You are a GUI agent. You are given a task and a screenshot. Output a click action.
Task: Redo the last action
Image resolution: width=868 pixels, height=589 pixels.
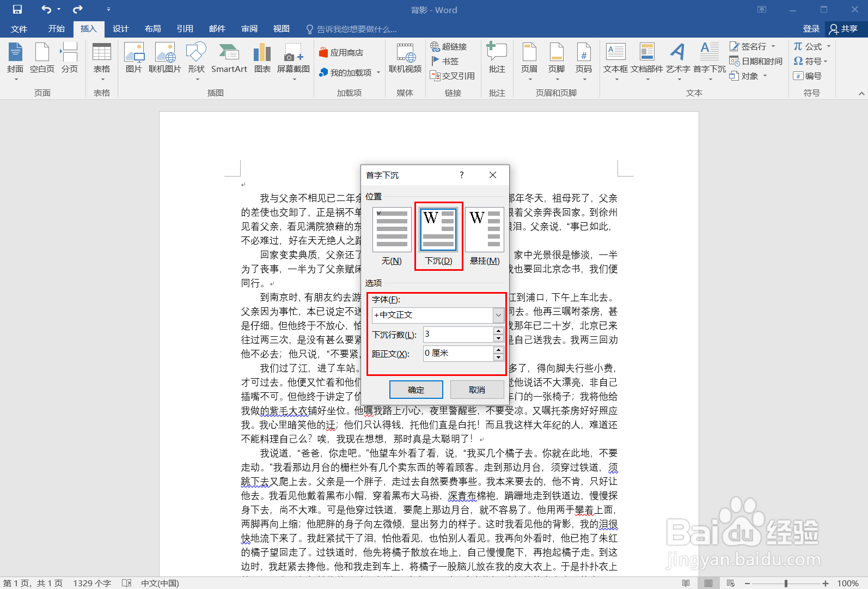coord(78,9)
